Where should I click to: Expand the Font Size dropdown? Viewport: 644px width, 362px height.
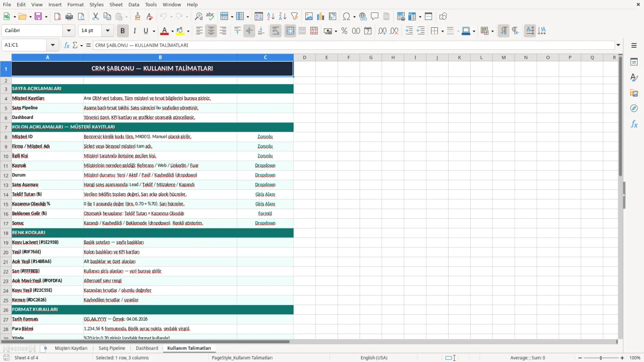(108, 31)
